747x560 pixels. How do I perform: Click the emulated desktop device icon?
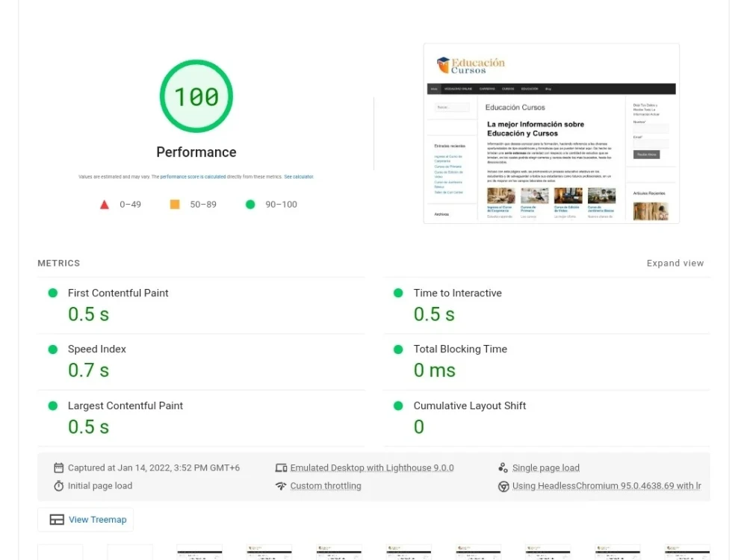click(281, 467)
